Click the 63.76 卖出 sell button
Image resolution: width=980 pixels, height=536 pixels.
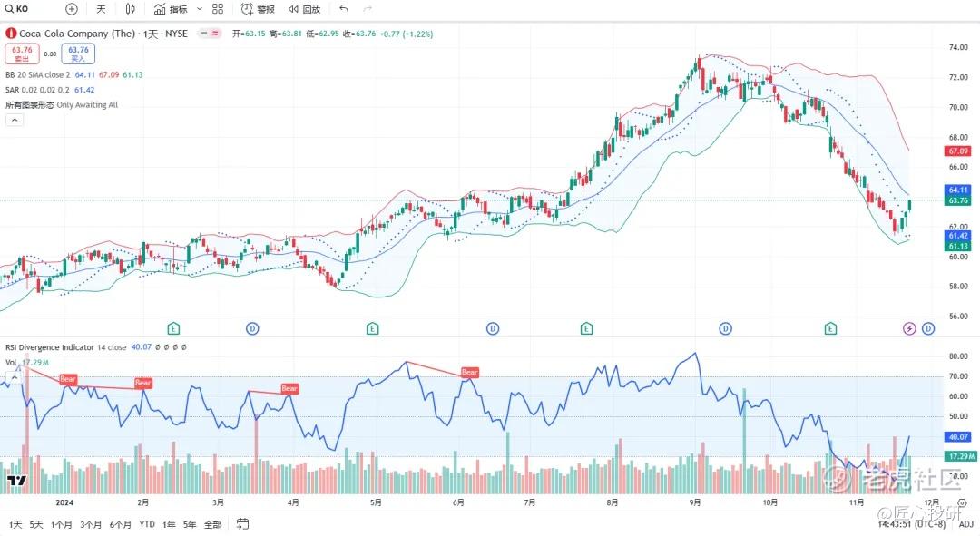click(22, 54)
